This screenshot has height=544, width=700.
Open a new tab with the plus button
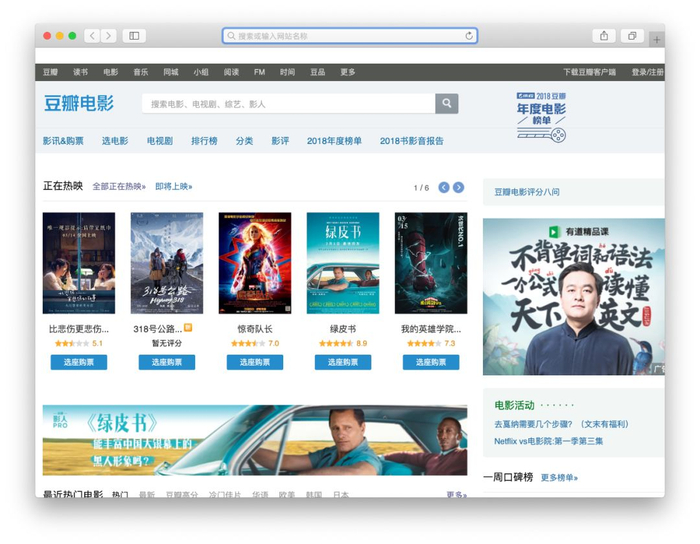coord(656,40)
